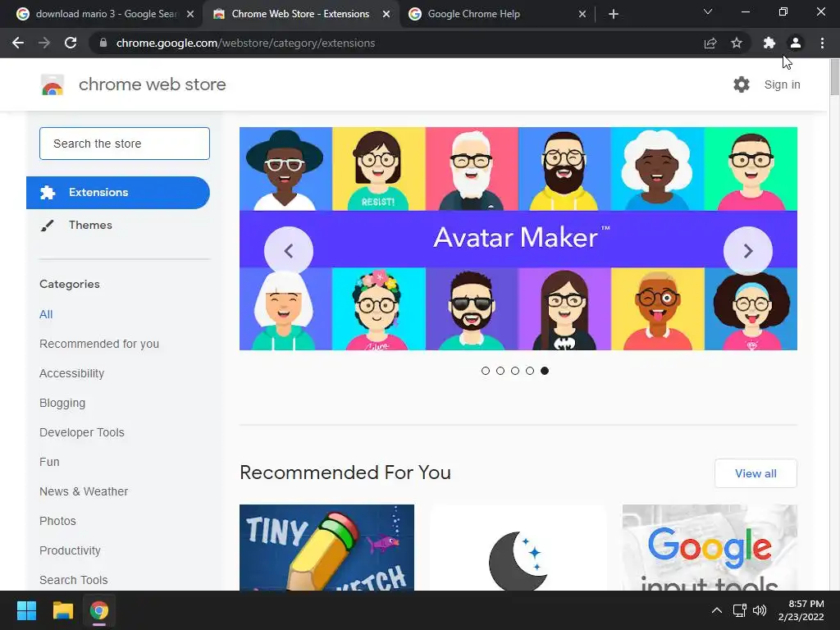Viewport: 840px width, 630px height.
Task: Choose the Blogging category
Action: pos(62,403)
